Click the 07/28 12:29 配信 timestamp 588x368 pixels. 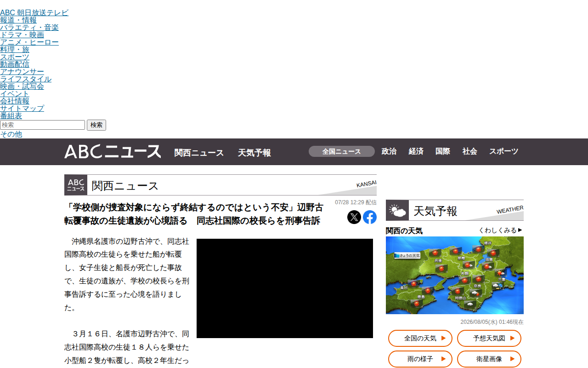pos(356,202)
